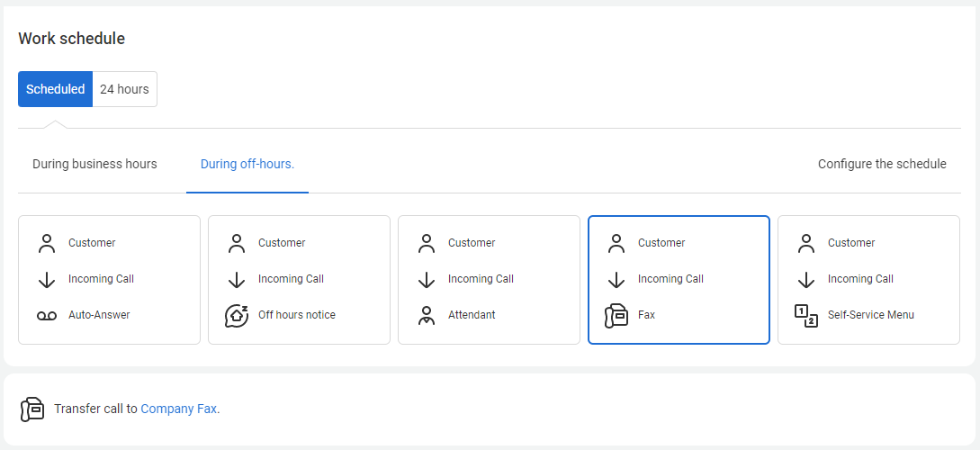This screenshot has width=980, height=450.
Task: Click the Incoming Call arrow in Attendant card
Action: [x=427, y=279]
